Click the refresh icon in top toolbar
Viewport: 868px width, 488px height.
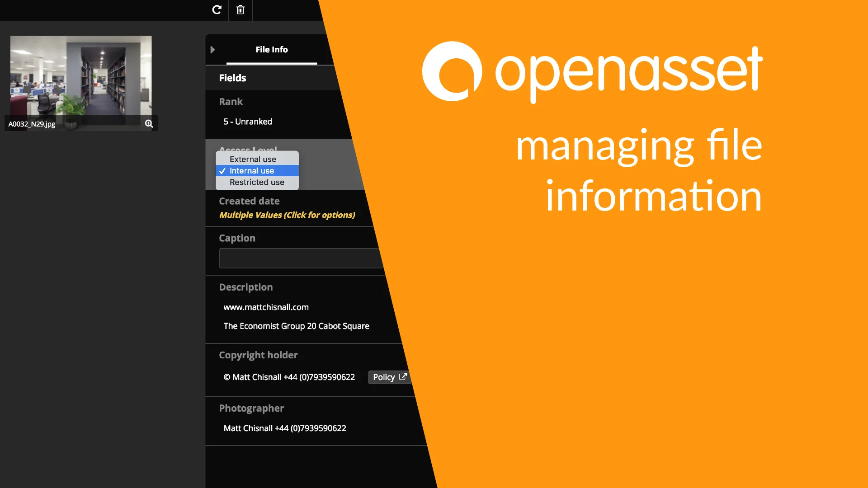point(217,9)
